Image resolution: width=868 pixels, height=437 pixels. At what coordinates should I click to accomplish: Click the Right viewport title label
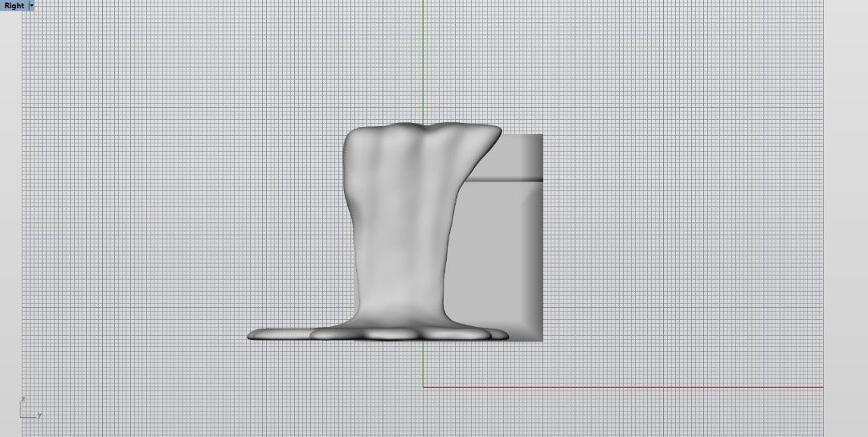pos(14,5)
